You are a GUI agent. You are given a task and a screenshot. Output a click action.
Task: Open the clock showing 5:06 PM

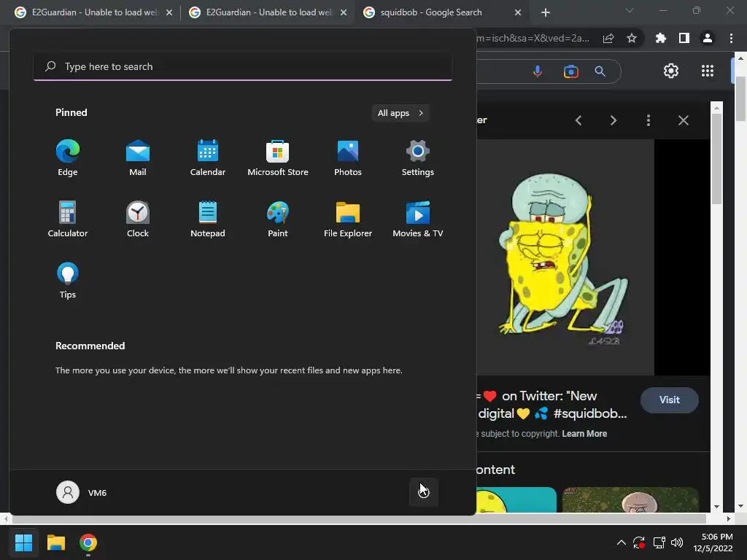[713, 542]
